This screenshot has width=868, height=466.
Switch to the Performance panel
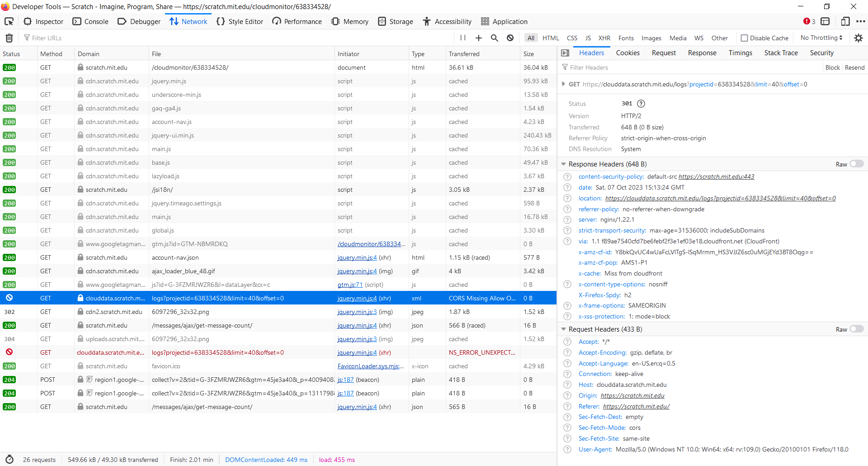[297, 21]
